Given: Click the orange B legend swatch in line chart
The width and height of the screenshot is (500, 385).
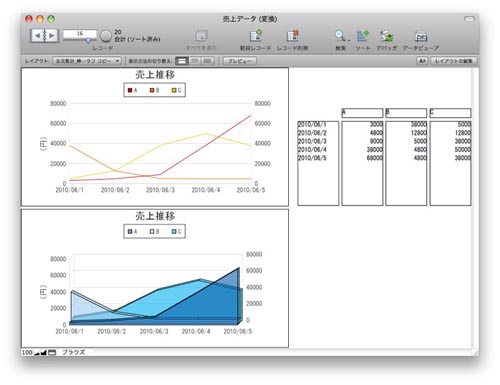Looking at the screenshot, I should pyautogui.click(x=152, y=90).
